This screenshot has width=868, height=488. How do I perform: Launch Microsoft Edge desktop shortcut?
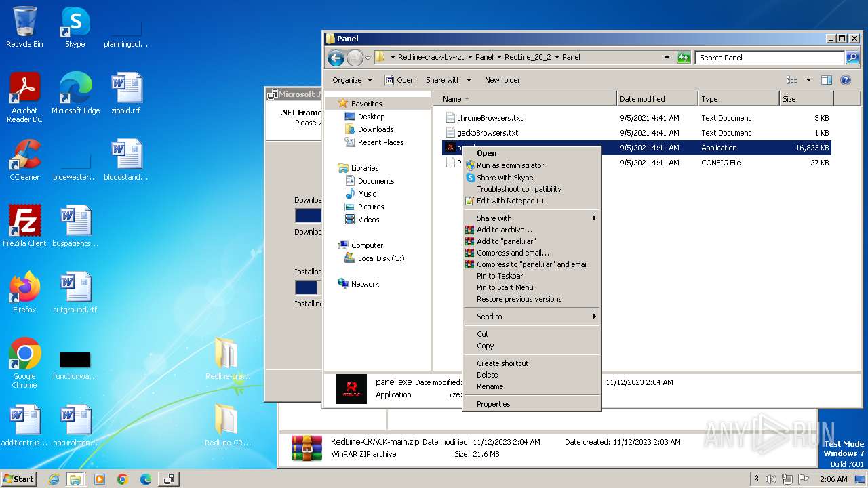(x=75, y=94)
